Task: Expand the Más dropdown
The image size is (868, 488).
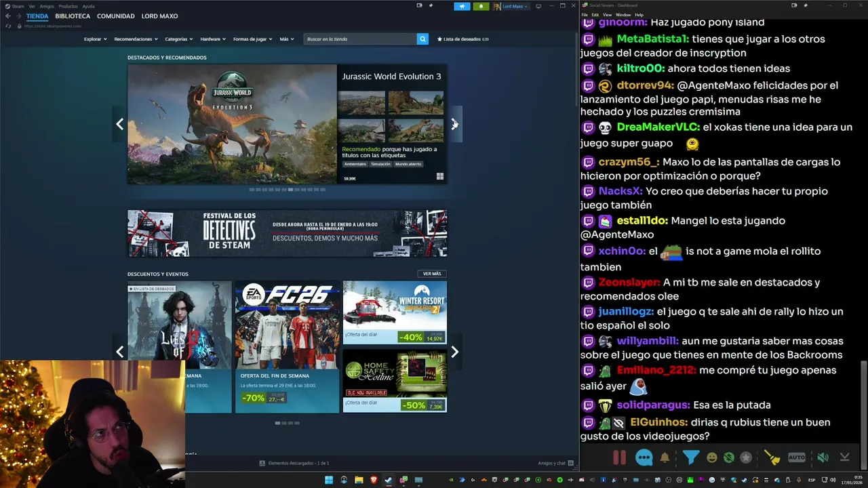Action: tap(287, 39)
